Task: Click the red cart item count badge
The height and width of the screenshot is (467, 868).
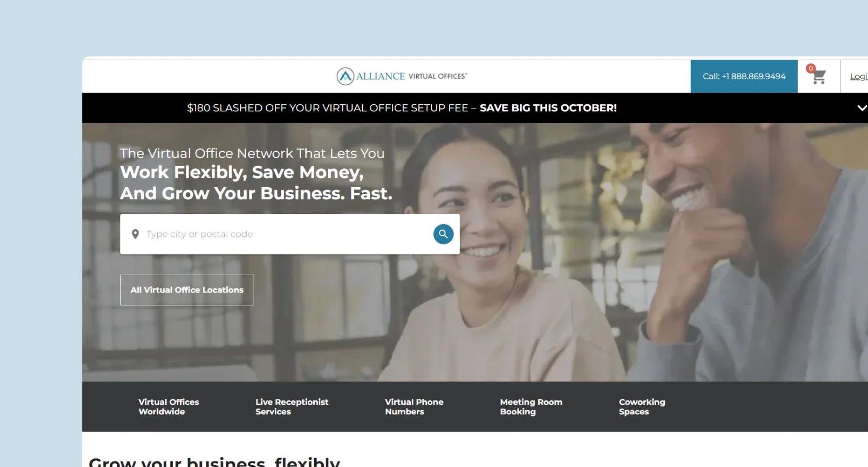Action: pyautogui.click(x=811, y=68)
